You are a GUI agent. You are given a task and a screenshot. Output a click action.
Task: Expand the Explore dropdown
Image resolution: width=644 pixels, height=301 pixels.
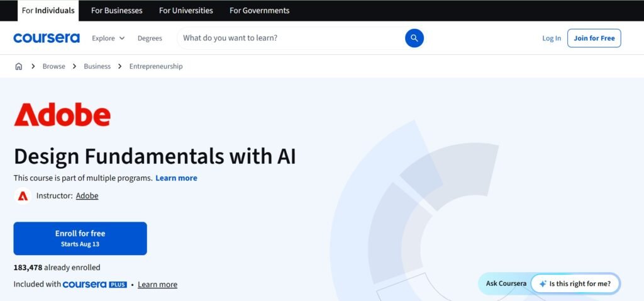pos(108,38)
